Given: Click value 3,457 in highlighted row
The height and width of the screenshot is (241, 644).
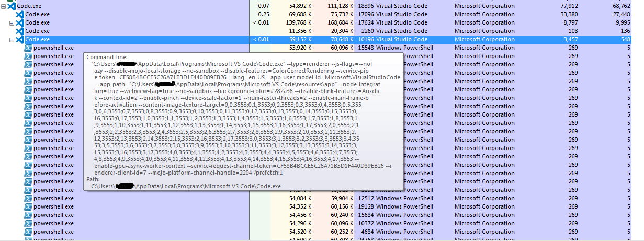Looking at the screenshot, I should (570, 39).
